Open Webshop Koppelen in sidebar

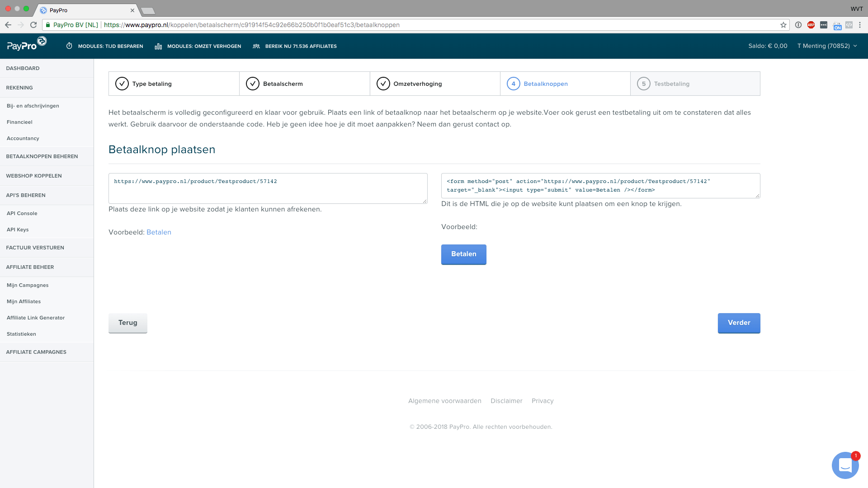pyautogui.click(x=47, y=176)
